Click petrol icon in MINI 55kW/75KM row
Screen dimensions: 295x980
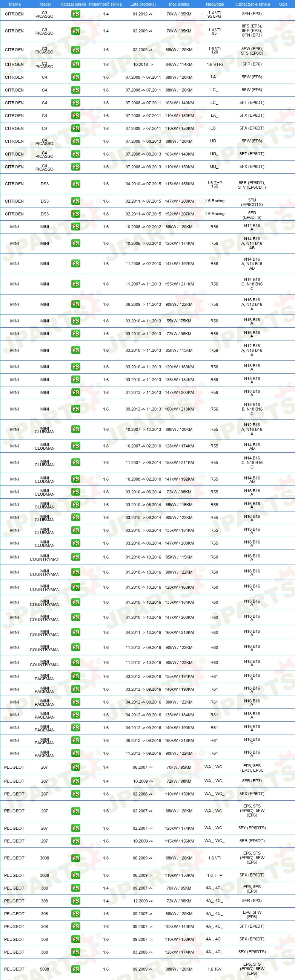(x=75, y=321)
